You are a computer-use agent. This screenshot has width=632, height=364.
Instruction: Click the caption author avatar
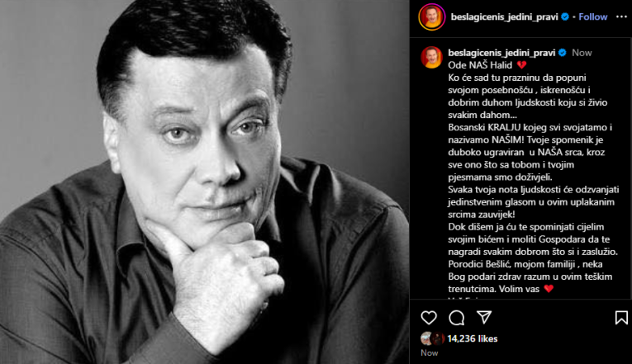(432, 57)
